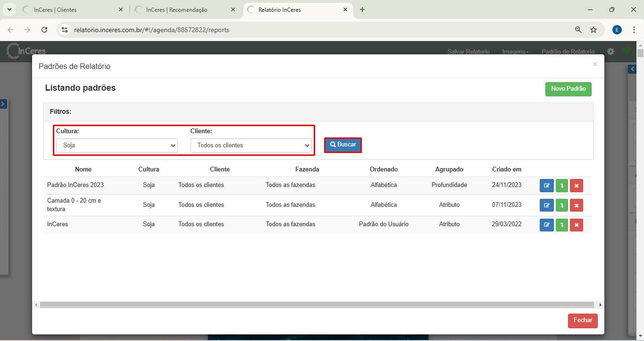Click the green Wi-Fi status icon in header
Screen dimensions: 644x341
click(627, 51)
